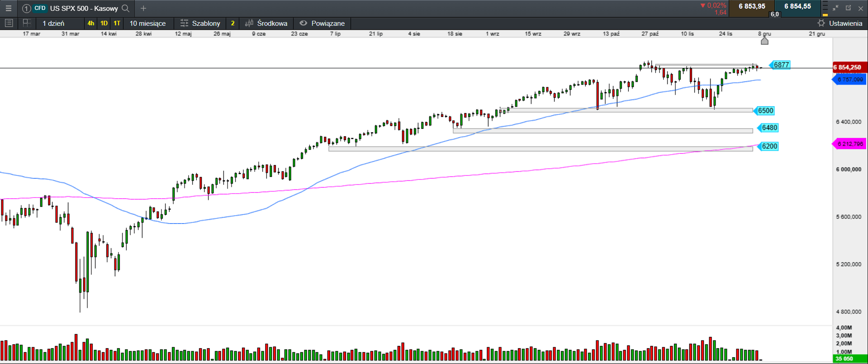Open the Szablony templates menu
The height and width of the screenshot is (364, 868).
[x=200, y=23]
